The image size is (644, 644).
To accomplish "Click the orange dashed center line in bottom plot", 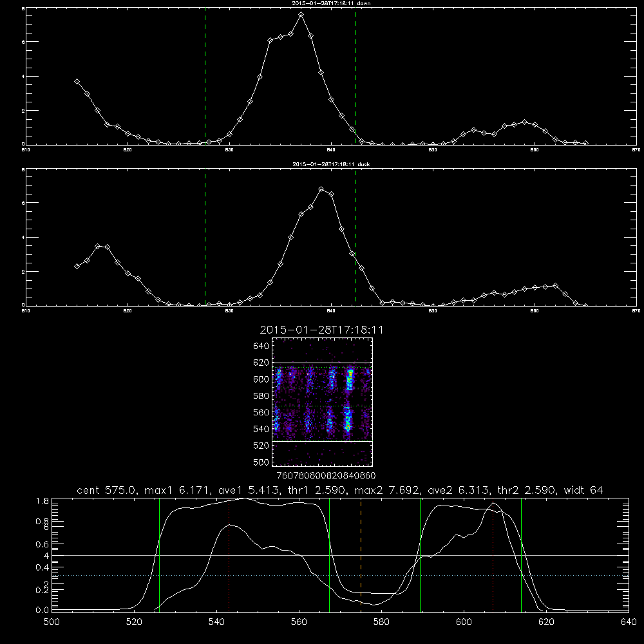I will (361, 555).
